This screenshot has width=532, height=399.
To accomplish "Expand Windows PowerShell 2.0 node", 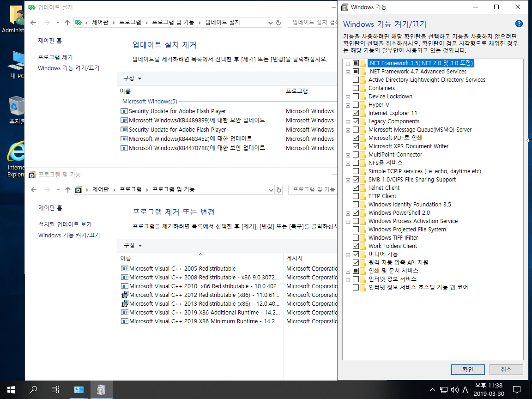I will pyautogui.click(x=348, y=213).
